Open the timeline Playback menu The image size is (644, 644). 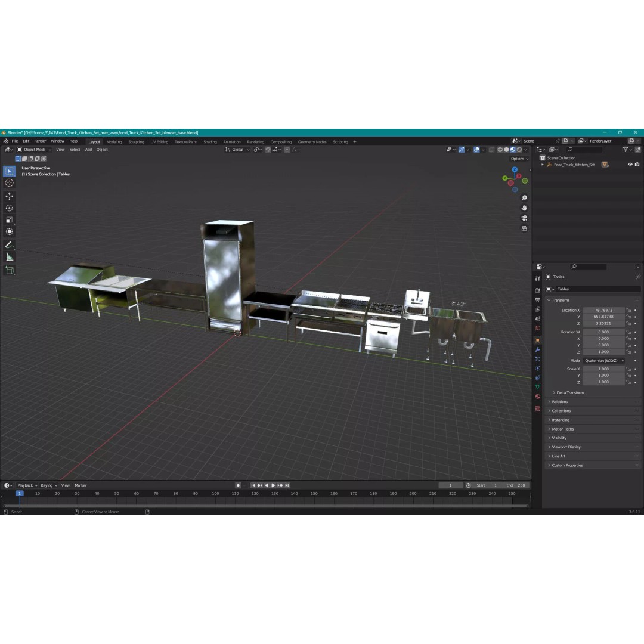tap(27, 485)
